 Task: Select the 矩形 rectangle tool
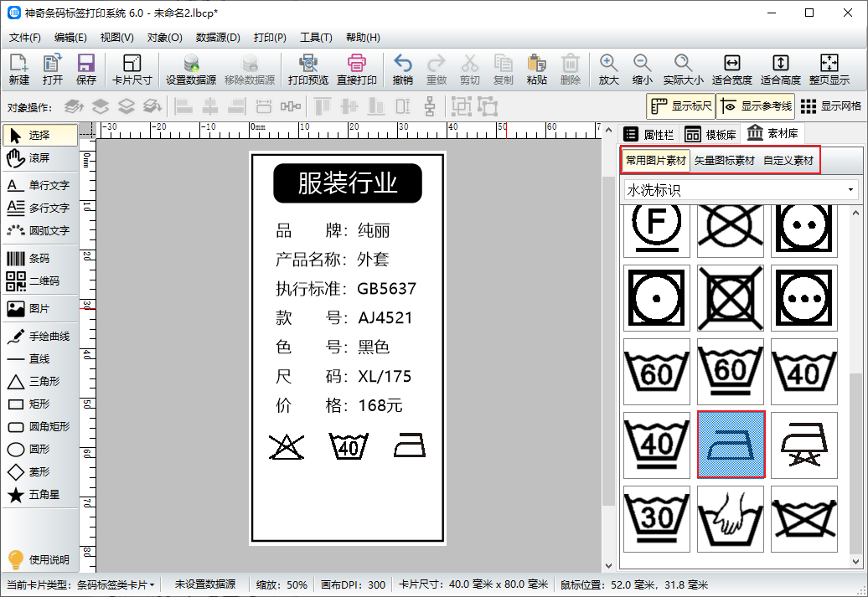pos(40,404)
